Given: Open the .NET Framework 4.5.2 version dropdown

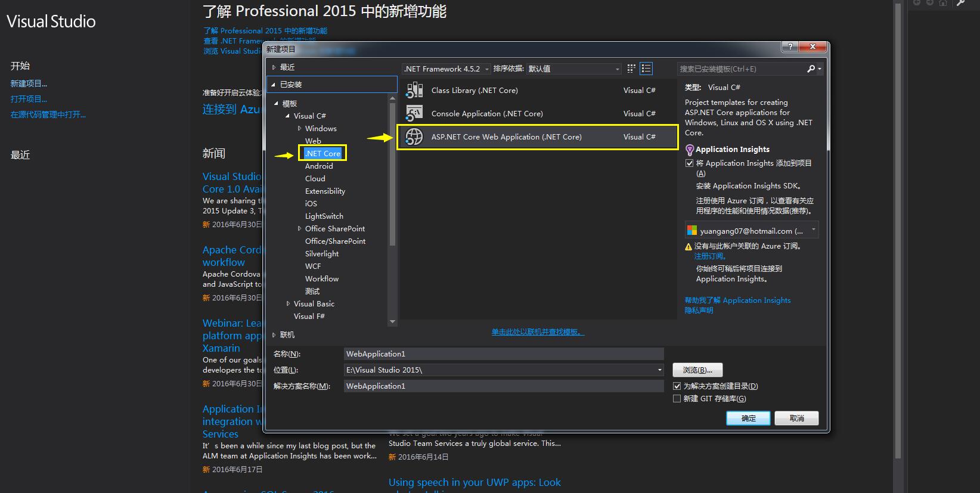Looking at the screenshot, I should [x=486, y=69].
